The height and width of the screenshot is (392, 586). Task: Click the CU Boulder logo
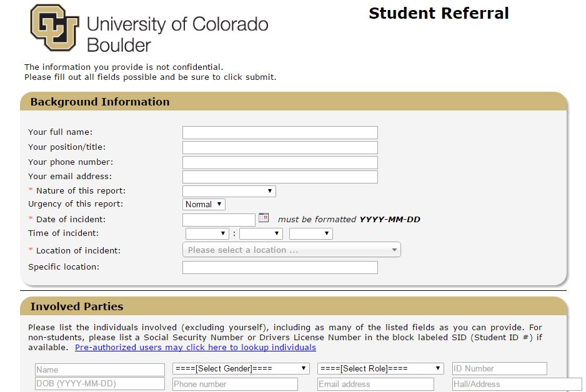pyautogui.click(x=149, y=28)
